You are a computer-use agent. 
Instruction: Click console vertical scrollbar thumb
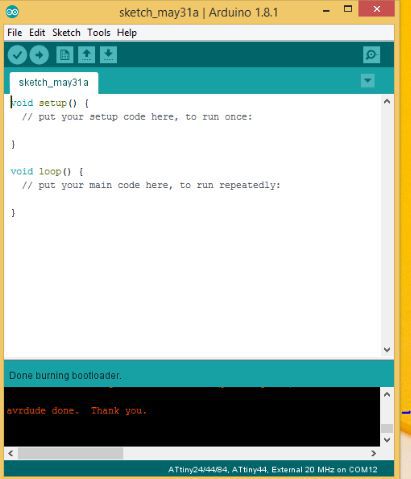click(387, 428)
